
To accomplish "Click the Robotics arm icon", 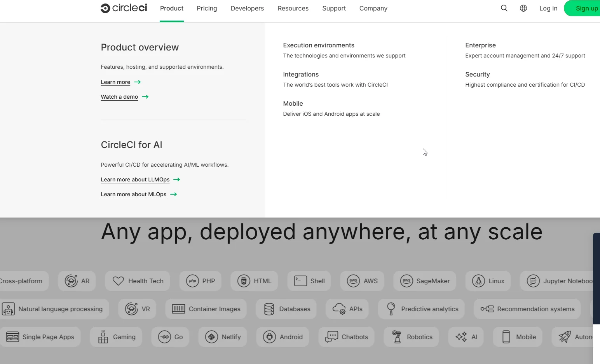I will [x=397, y=337].
